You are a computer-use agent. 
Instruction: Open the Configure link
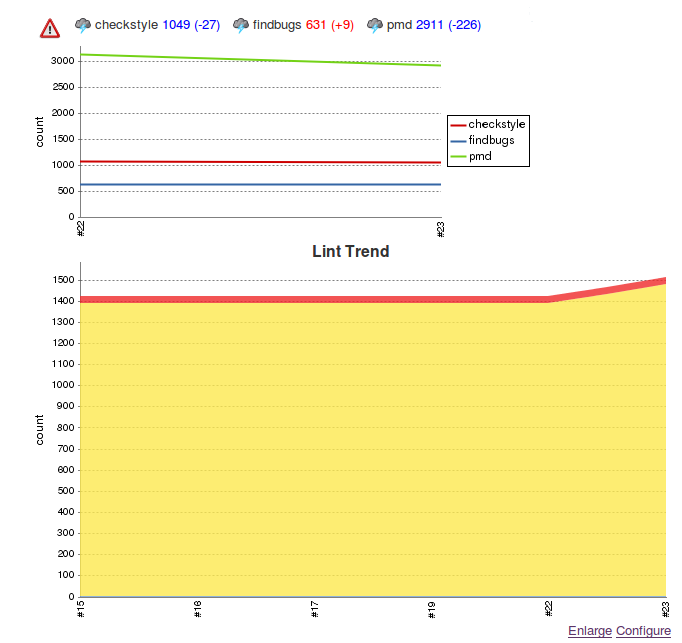click(x=643, y=631)
